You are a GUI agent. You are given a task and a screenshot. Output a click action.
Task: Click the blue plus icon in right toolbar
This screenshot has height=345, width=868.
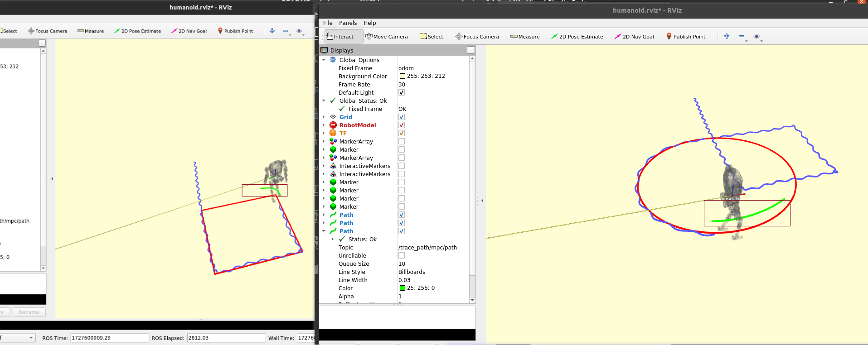tap(727, 36)
